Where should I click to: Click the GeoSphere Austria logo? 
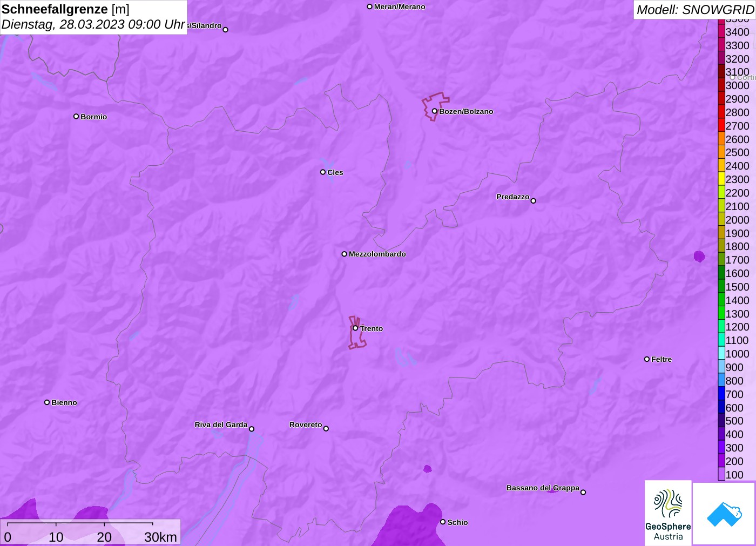click(x=668, y=513)
